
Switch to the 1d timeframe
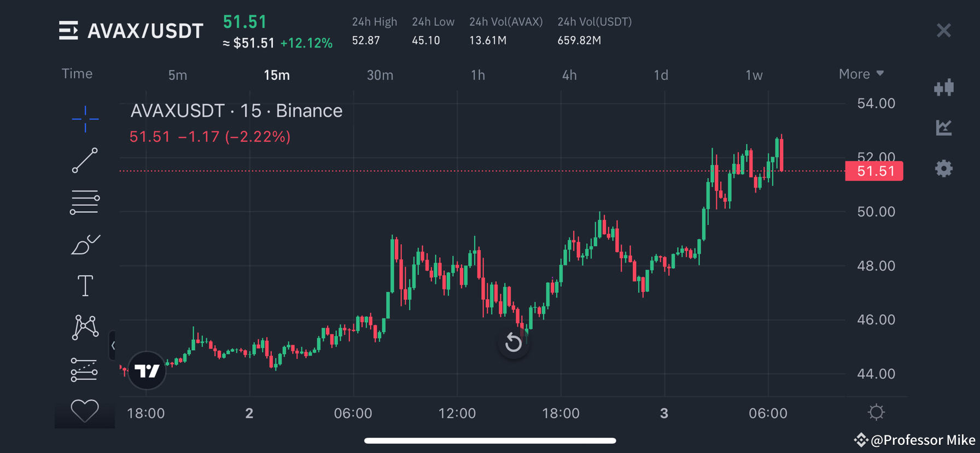click(x=661, y=75)
